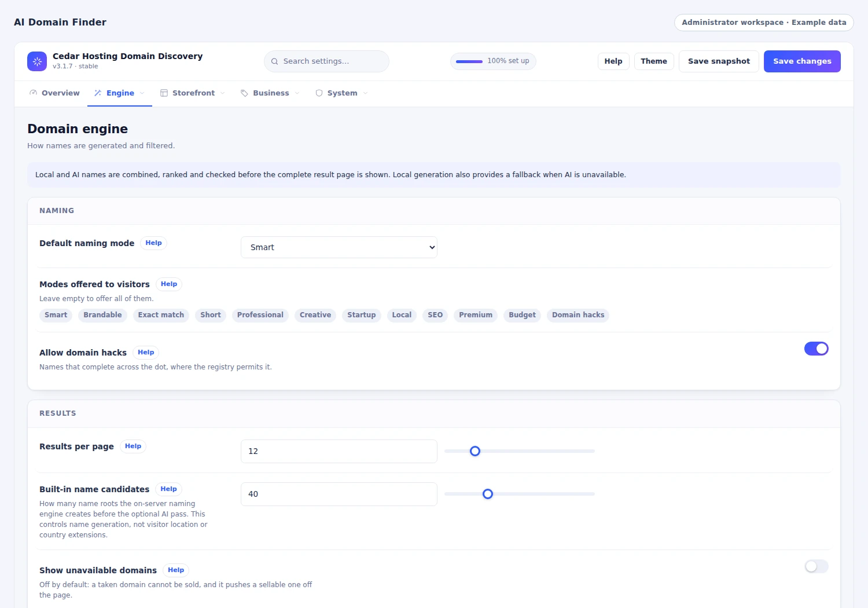Click the Cedar Hosting app logo icon

coord(37,61)
